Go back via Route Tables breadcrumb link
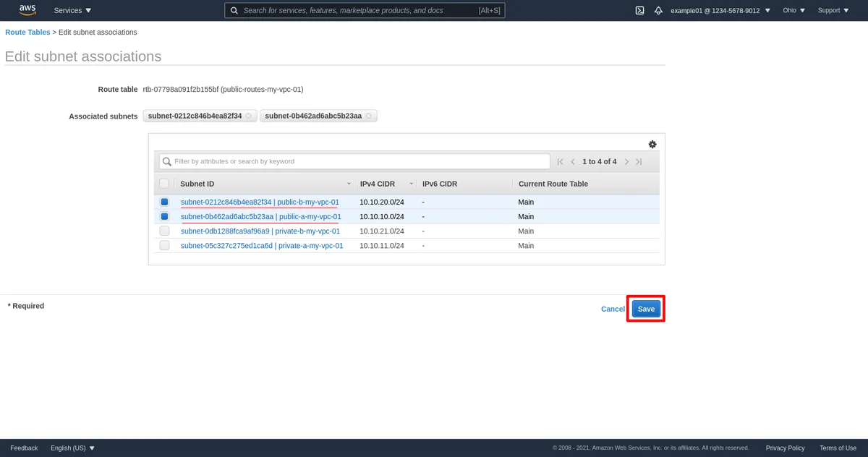This screenshot has width=868, height=457. click(x=27, y=33)
